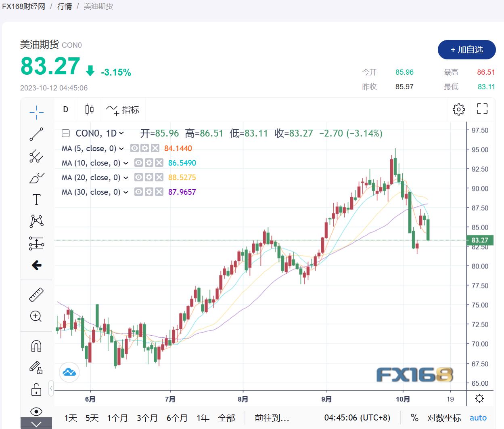
Task: Select the 1天 time range
Action: click(71, 418)
